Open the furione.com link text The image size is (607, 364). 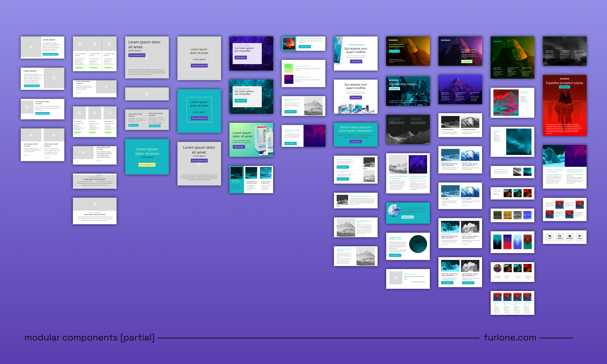510,338
